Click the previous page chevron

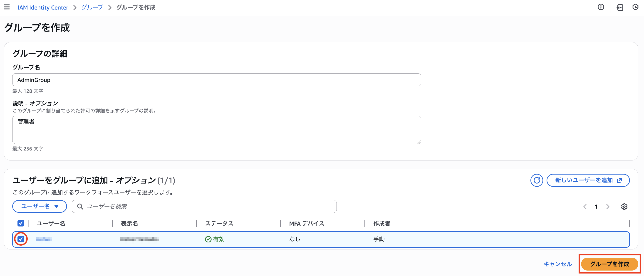(x=585, y=207)
